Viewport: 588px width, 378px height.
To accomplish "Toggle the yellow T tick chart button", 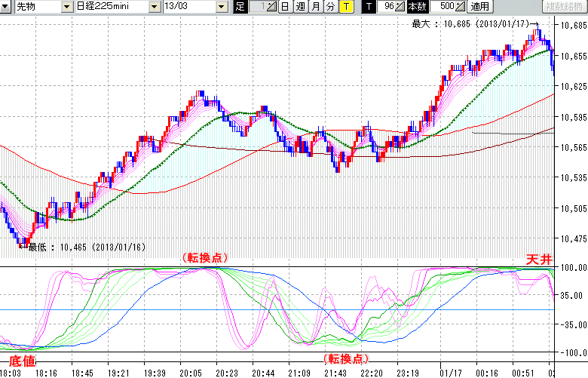I will coord(345,7).
